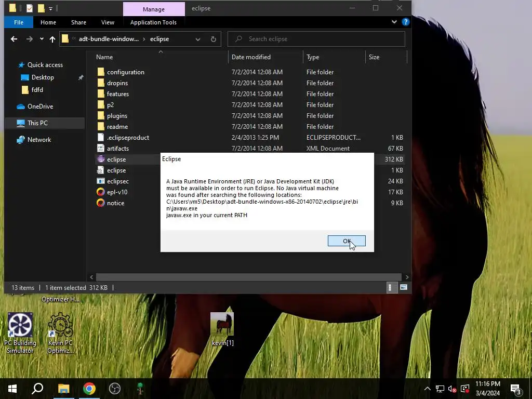Click the Forward navigation arrow
The height and width of the screenshot is (399, 532).
30,39
